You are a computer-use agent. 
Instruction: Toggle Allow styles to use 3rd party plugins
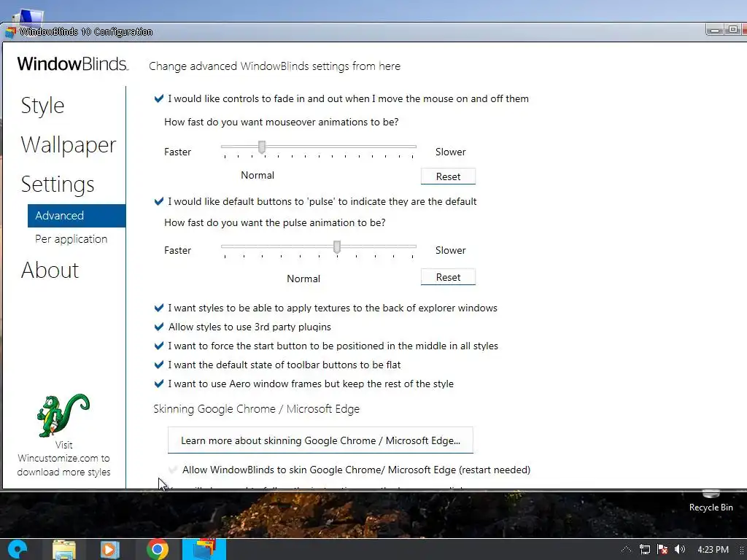point(159,327)
